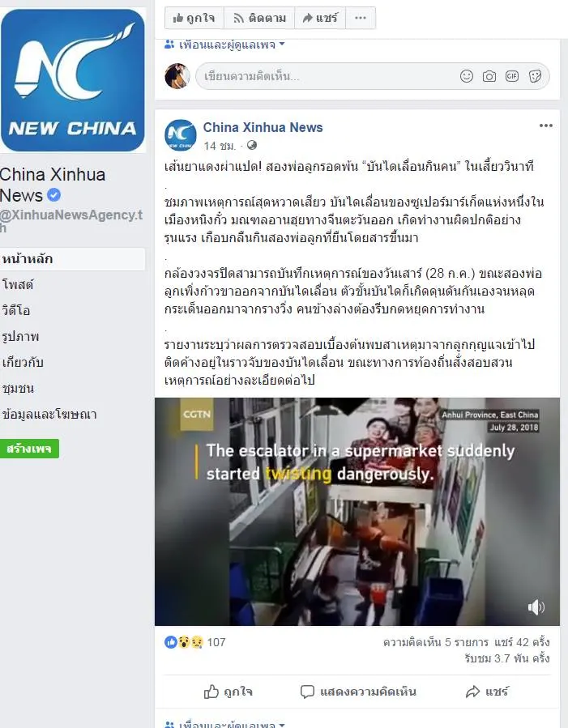Open the China Xinhua News post author link
The image size is (568, 728).
pos(263,127)
